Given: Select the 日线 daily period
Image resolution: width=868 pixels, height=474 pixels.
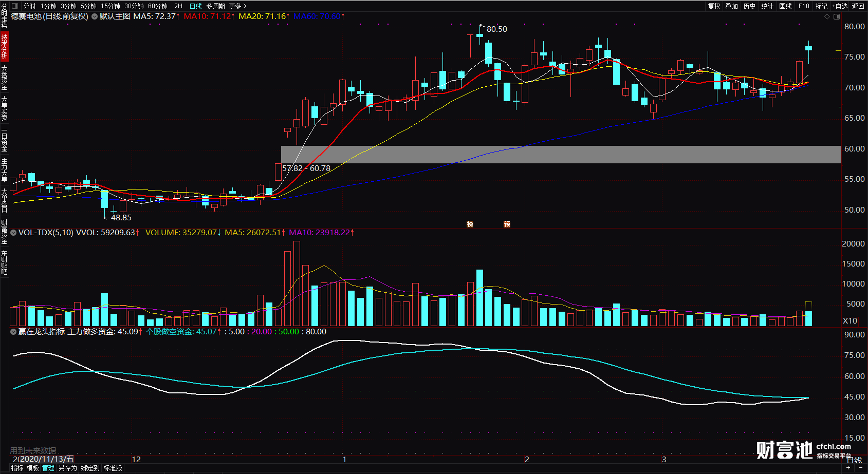Looking at the screenshot, I should [196, 6].
